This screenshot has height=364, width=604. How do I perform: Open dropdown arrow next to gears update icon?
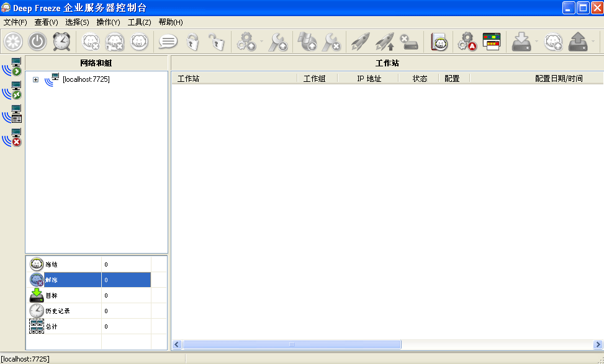tap(261, 42)
